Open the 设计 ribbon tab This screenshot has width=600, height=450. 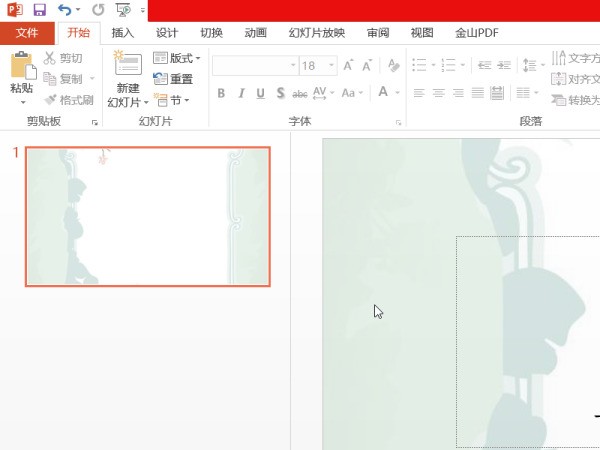[167, 33]
